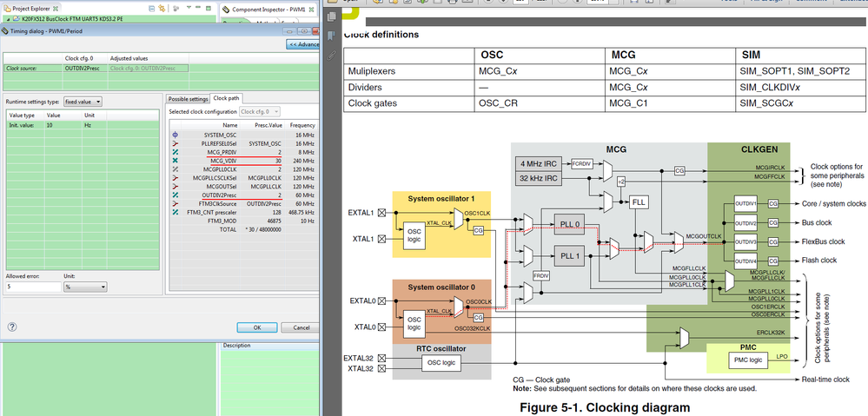Toggle Link with Editor in Project Explorer
The image size is (868, 416).
(x=162, y=9)
